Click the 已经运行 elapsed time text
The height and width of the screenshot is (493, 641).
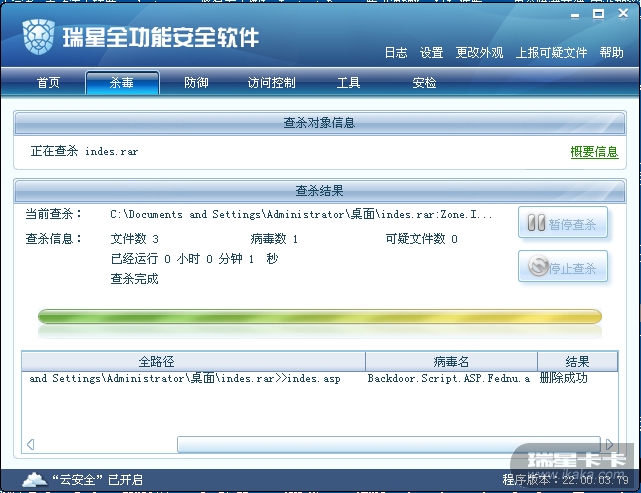click(195, 259)
